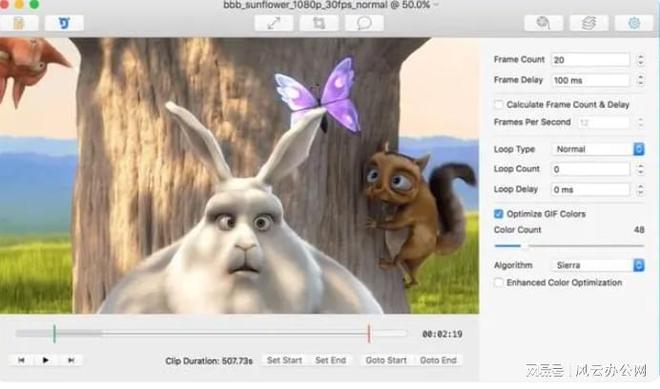Click the Frame Count input field
This screenshot has width=660, height=389.
coord(591,60)
